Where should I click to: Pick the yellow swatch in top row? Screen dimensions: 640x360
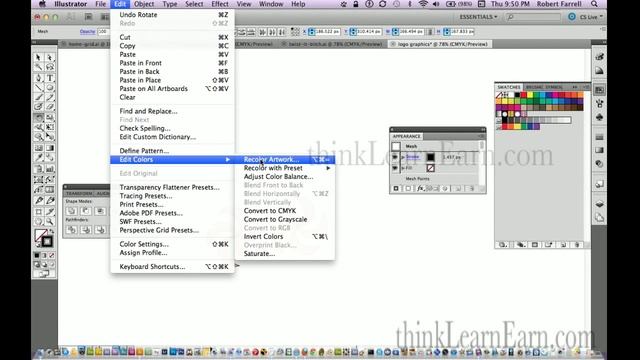tap(530, 95)
